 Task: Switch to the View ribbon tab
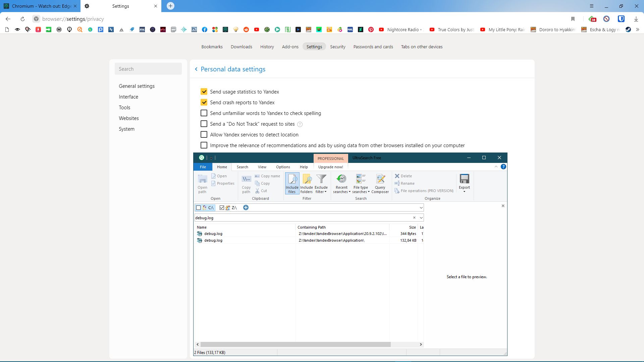262,167
